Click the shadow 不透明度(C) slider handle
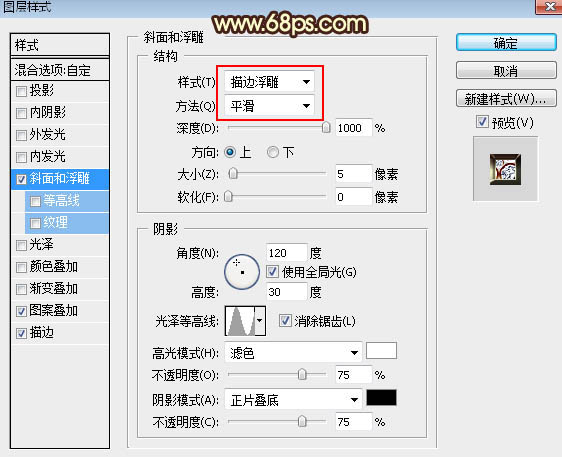562x457 pixels. [x=302, y=421]
